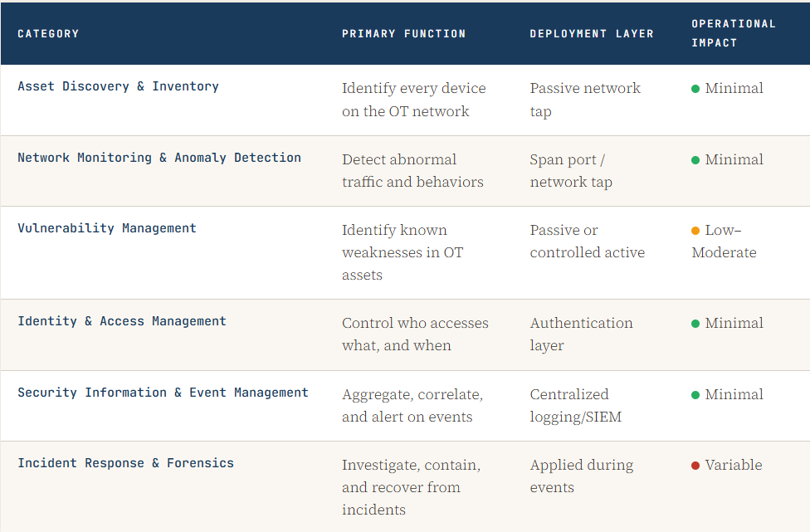810x532 pixels.
Task: Click green dot in Identity & Access row
Action: coord(695,324)
